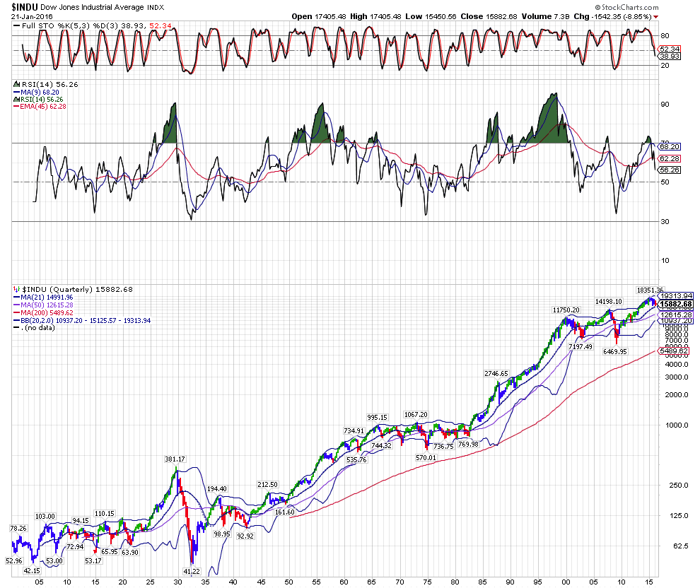
Task: Click the red down arrow beside Chg
Action: [x=655, y=16]
